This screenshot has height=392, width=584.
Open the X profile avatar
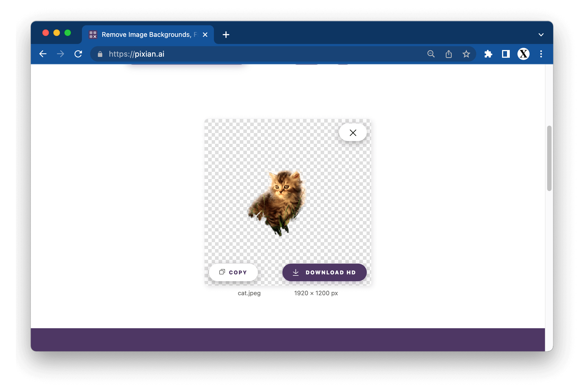523,54
